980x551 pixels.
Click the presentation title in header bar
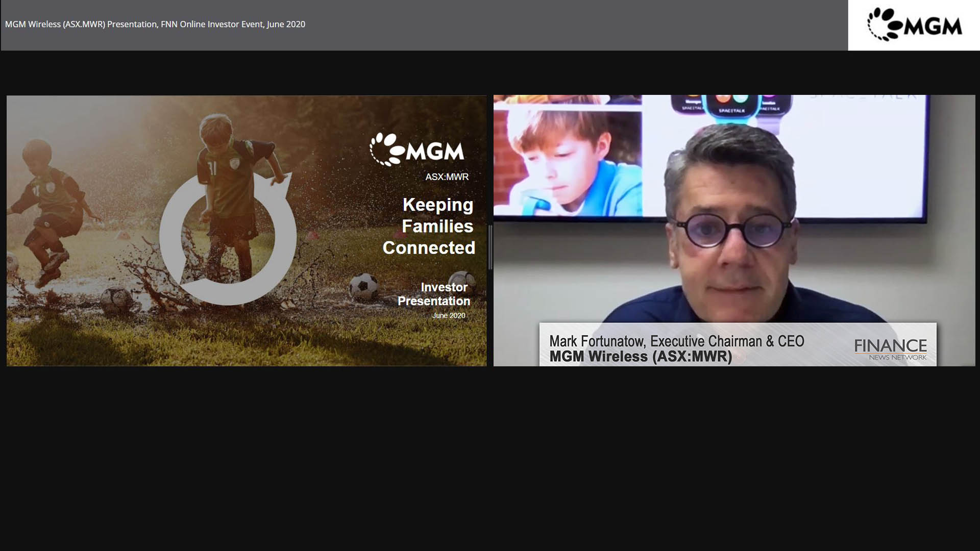tap(155, 24)
